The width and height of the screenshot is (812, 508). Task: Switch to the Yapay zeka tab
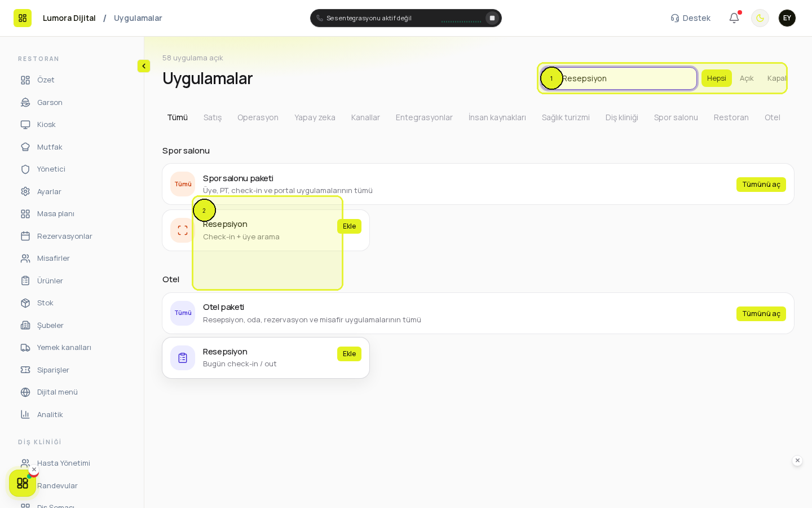tap(315, 117)
